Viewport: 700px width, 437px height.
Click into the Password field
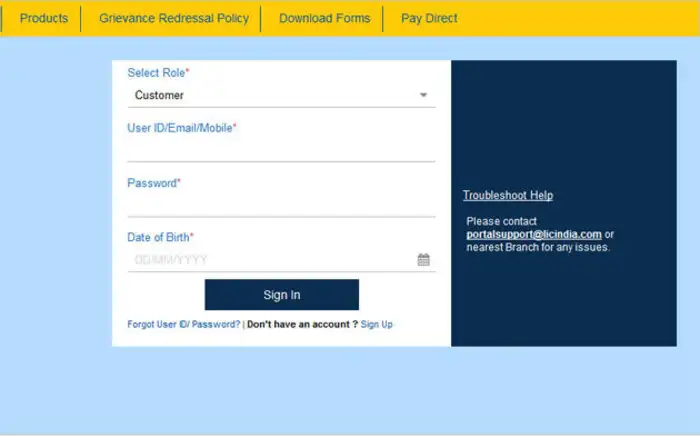click(280, 205)
